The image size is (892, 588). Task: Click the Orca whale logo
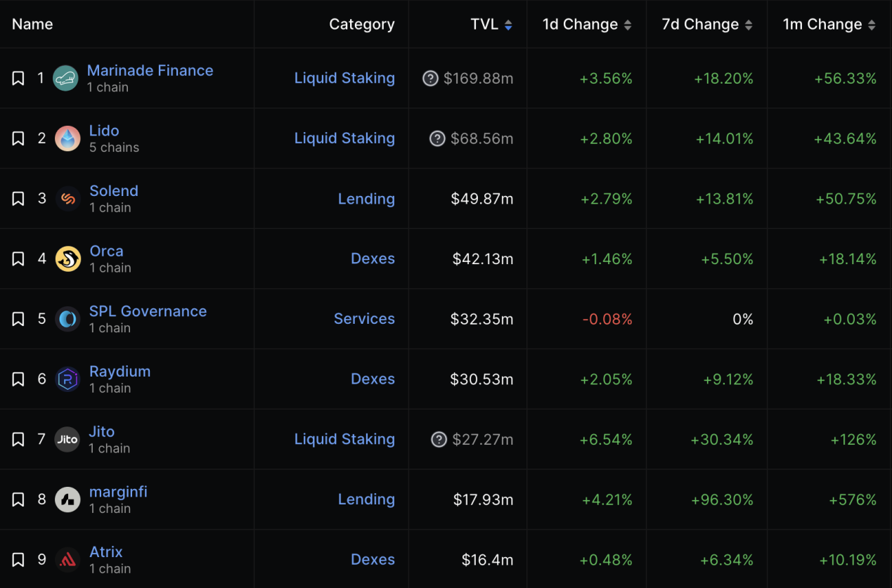[67, 259]
